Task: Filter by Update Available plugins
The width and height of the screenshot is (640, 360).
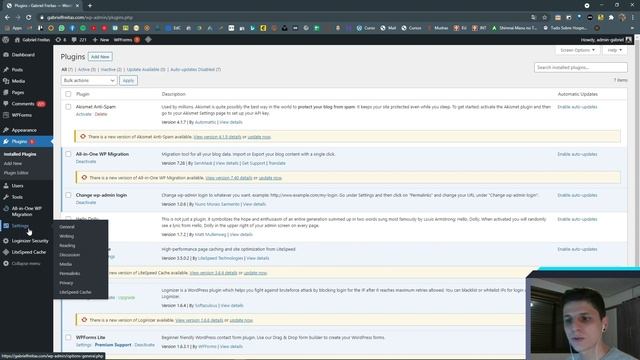Action: (x=146, y=69)
